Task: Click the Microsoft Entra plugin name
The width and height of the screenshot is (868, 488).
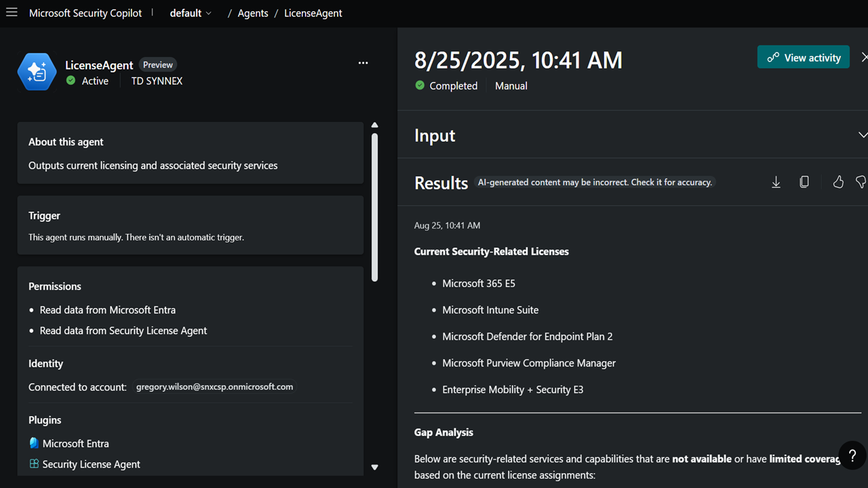Action: pyautogui.click(x=75, y=443)
